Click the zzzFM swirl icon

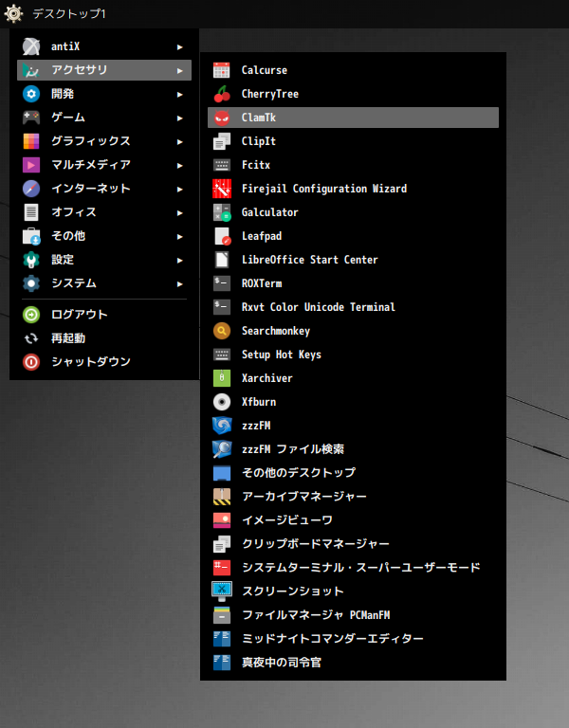click(222, 426)
